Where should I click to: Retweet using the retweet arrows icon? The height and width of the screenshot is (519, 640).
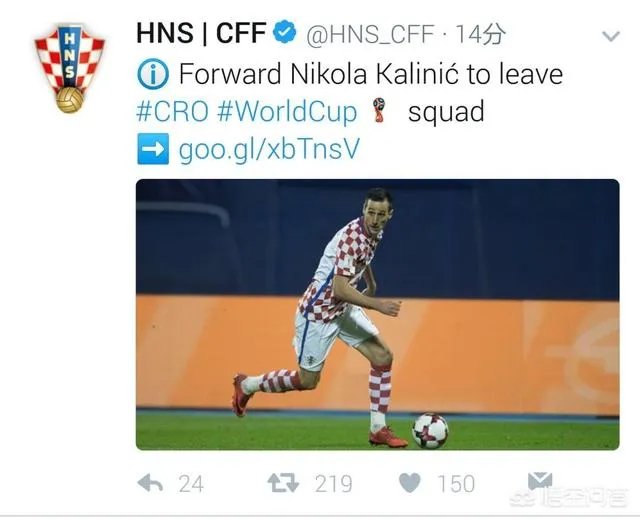[283, 483]
